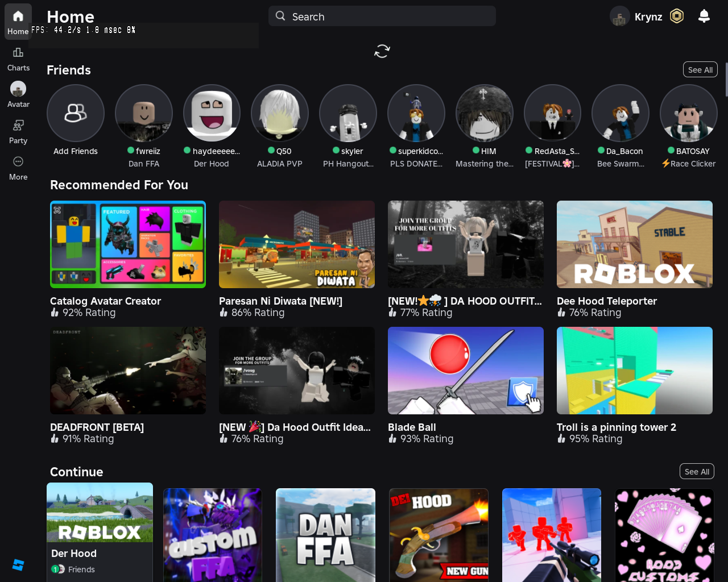
Task: Open friend skyler's avatar
Action: click(x=348, y=113)
